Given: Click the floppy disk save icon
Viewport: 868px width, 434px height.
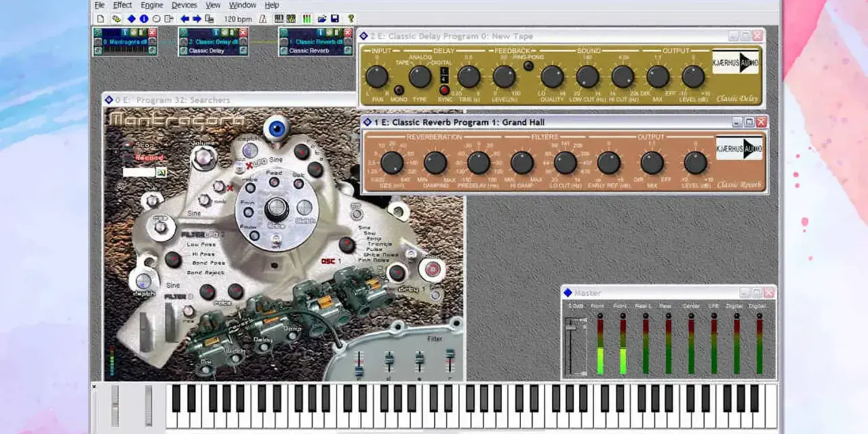Looking at the screenshot, I should coord(334,19).
